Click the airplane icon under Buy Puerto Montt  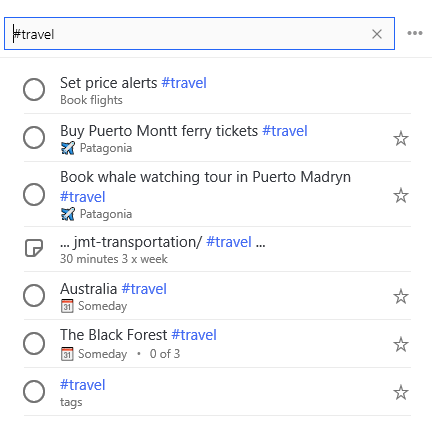68,148
